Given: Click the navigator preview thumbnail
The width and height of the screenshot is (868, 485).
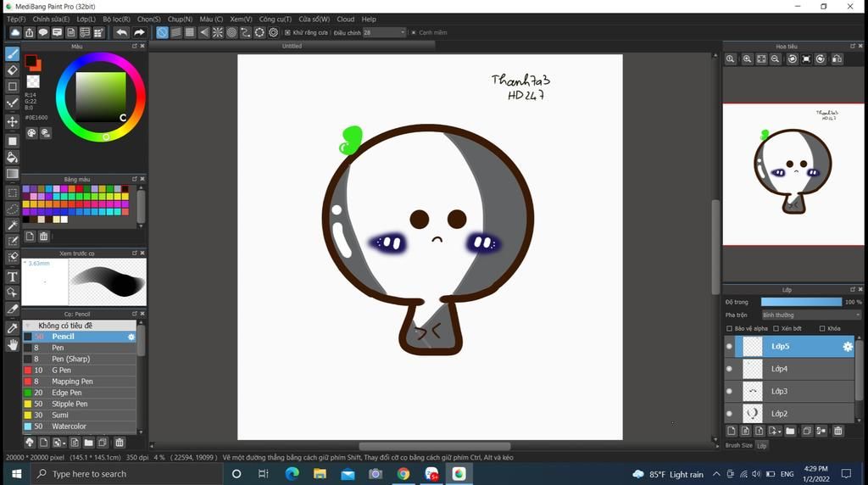Looking at the screenshot, I should point(793,175).
